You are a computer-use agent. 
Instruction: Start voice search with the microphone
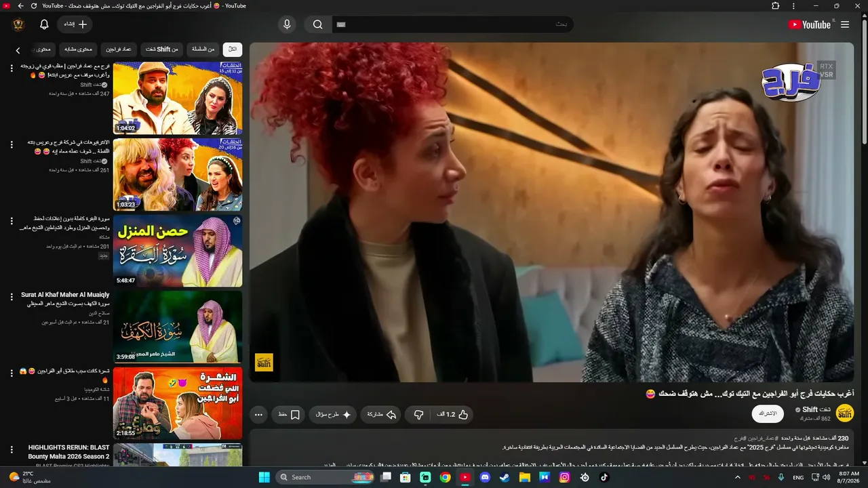287,24
